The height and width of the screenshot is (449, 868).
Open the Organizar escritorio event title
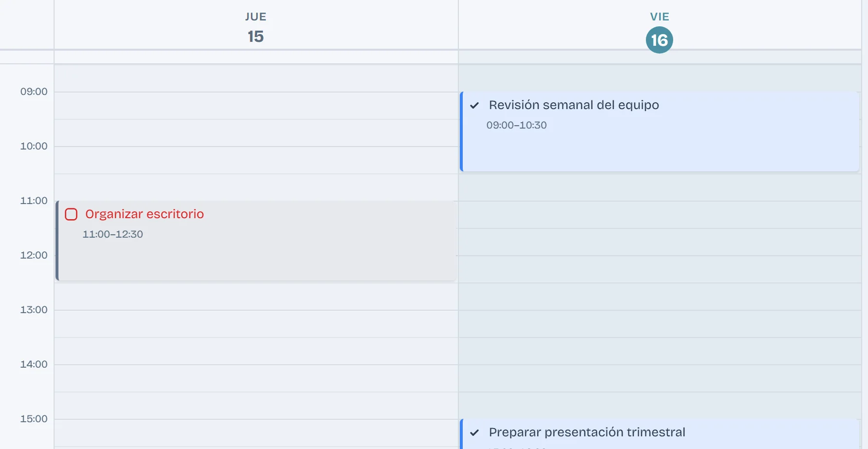[x=144, y=214]
